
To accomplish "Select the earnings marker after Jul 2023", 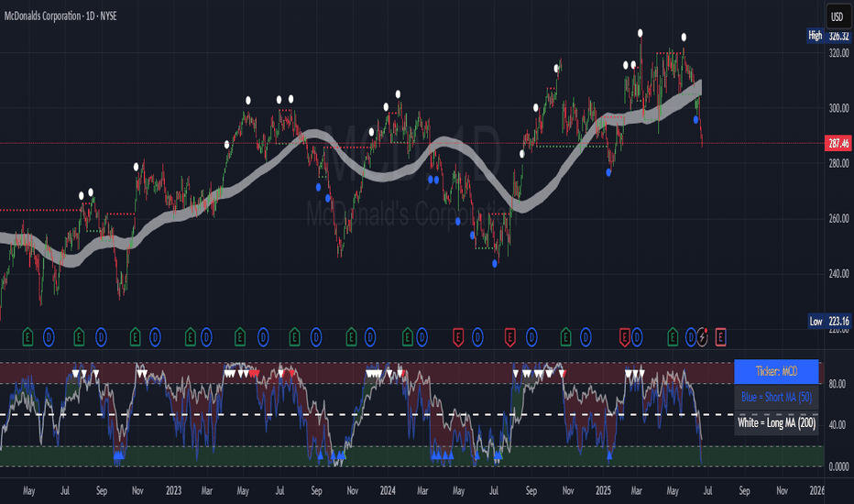I will [295, 338].
